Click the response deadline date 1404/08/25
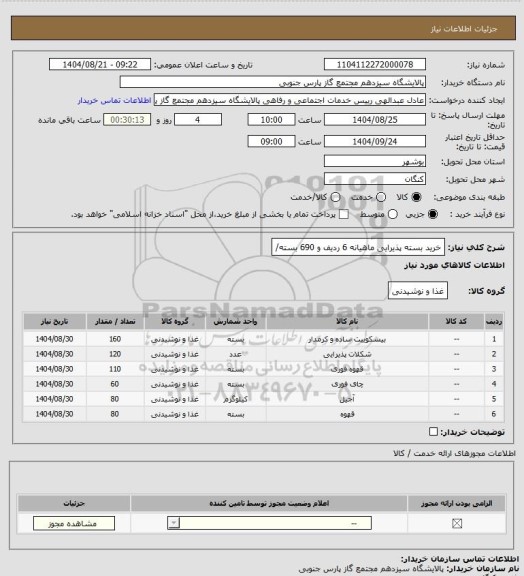The width and height of the screenshot is (524, 576). (375, 120)
